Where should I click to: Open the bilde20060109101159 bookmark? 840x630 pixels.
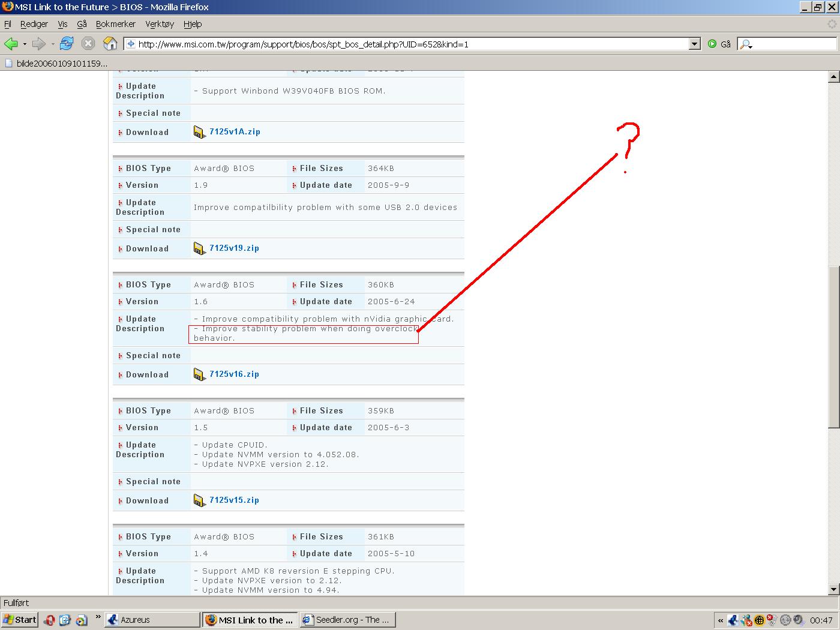click(56, 63)
